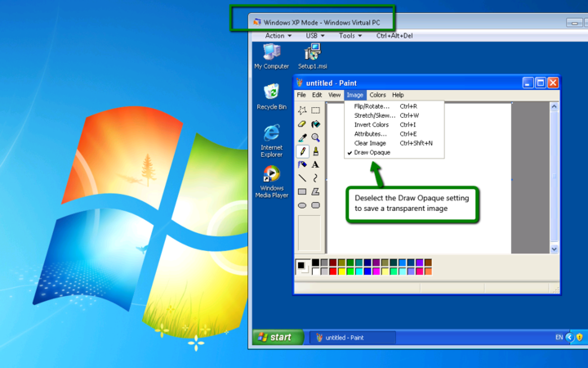This screenshot has width=588, height=368.
Task: Select the magenta color swatch
Action: pyautogui.click(x=376, y=272)
